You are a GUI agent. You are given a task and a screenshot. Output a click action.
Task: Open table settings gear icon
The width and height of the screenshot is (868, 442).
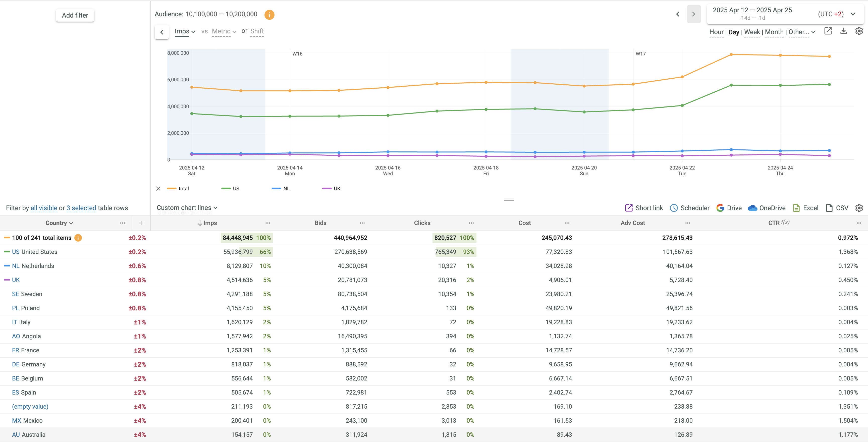point(859,208)
